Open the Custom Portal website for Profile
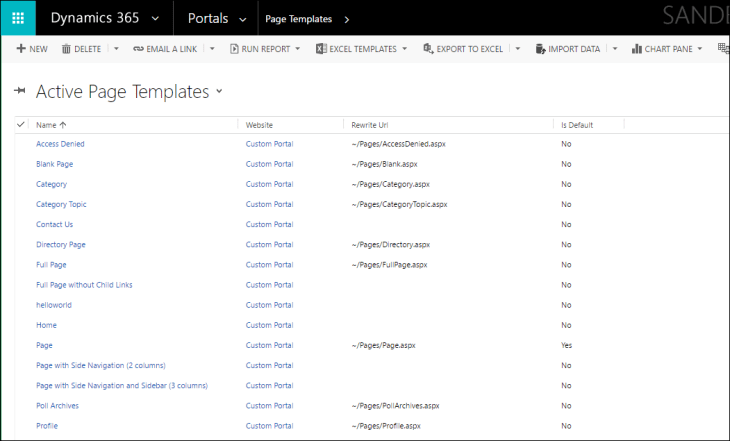This screenshot has width=730, height=441. 269,426
